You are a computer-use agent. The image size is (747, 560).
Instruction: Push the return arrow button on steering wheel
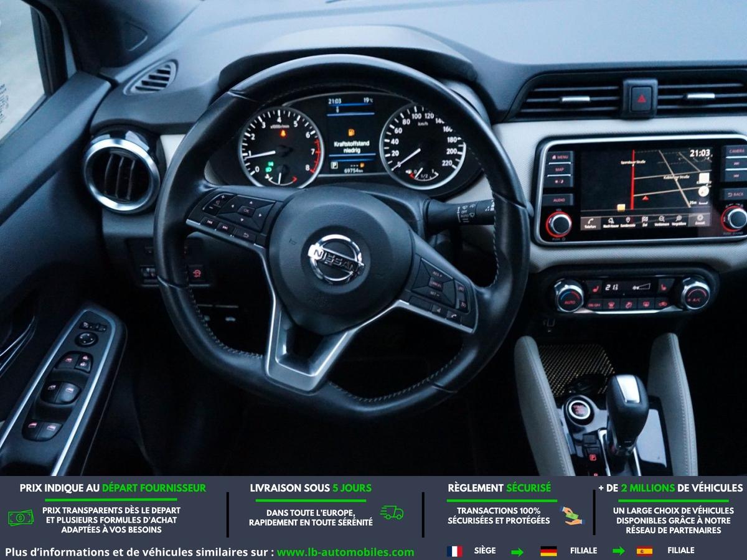245,235
